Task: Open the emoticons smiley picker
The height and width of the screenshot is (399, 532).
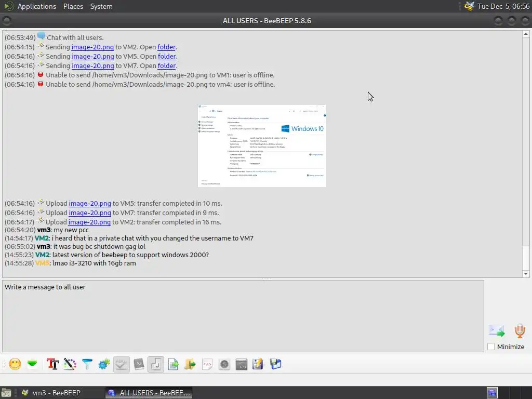Action: (15, 364)
